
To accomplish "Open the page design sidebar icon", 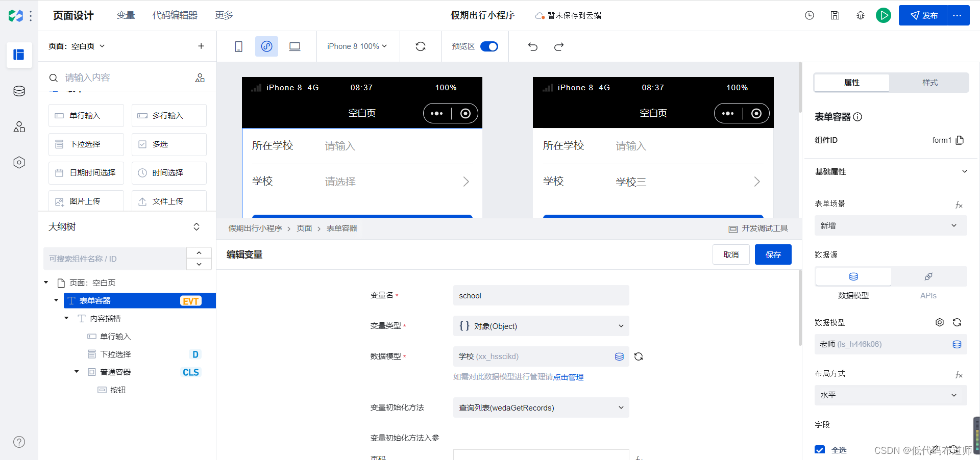I will coord(19,55).
